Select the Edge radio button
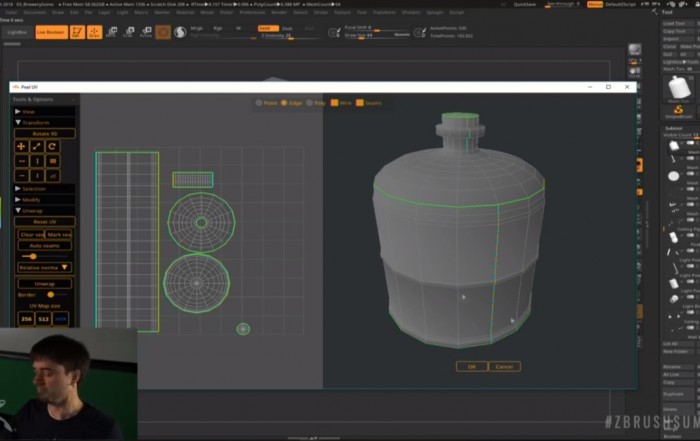The image size is (700, 441). coord(284,102)
